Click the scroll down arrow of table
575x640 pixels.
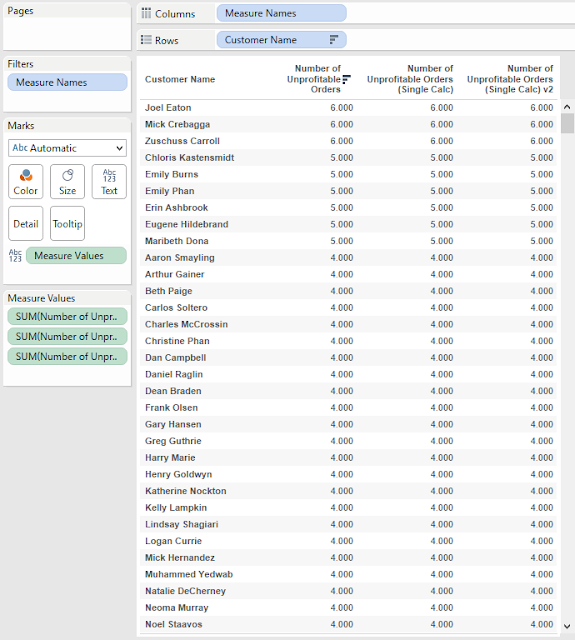567,626
